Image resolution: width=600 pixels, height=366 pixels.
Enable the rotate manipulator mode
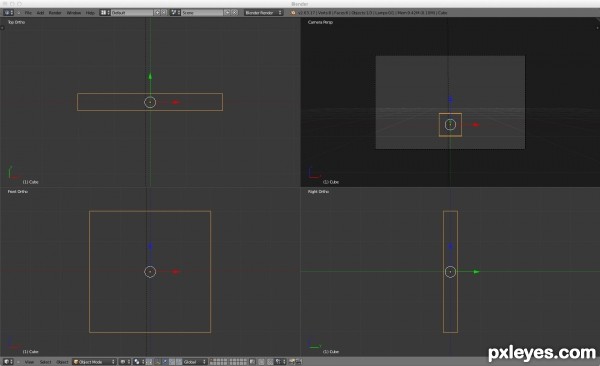(172, 362)
